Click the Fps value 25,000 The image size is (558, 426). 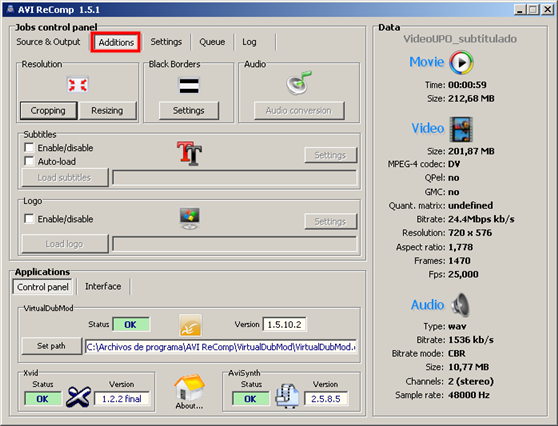[463, 274]
